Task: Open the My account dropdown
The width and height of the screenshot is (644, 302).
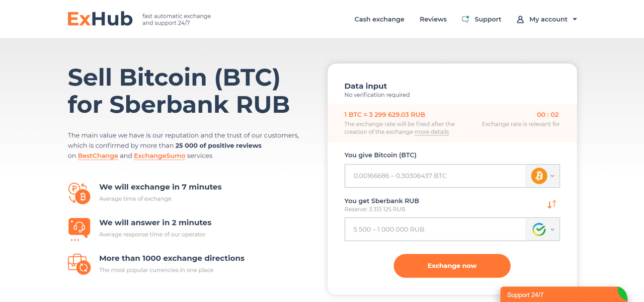Action: click(576, 19)
